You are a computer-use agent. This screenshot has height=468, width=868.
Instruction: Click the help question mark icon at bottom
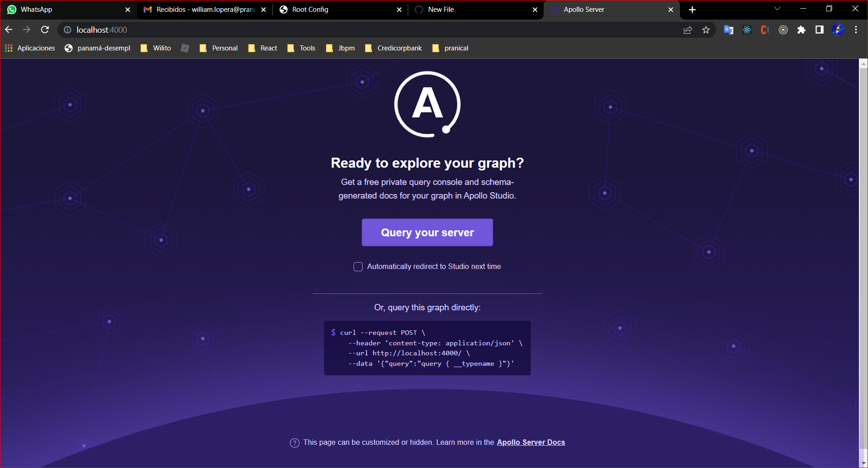click(x=294, y=443)
